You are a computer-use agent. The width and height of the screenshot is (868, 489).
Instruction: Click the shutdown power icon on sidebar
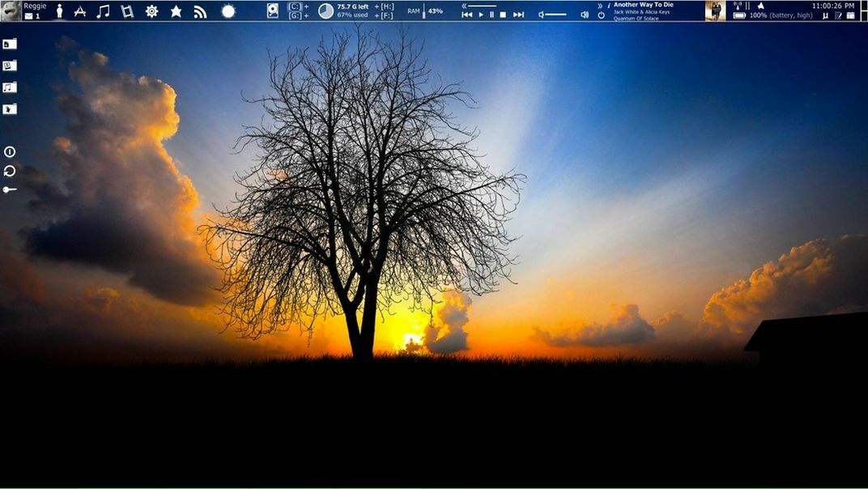[10, 151]
